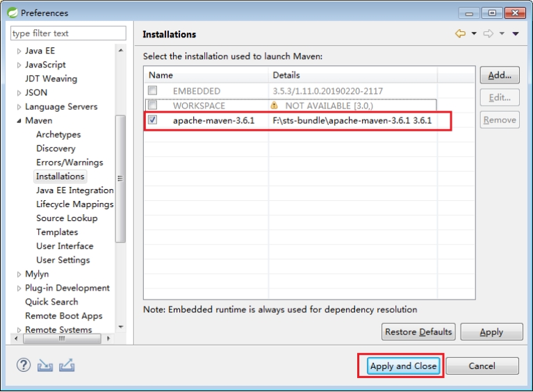Click the Name column header

pyautogui.click(x=206, y=75)
